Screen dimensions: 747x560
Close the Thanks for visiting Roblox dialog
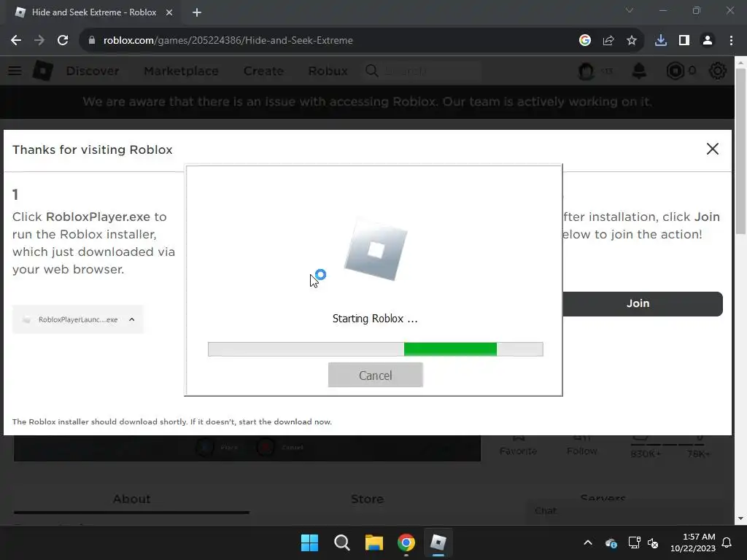712,149
